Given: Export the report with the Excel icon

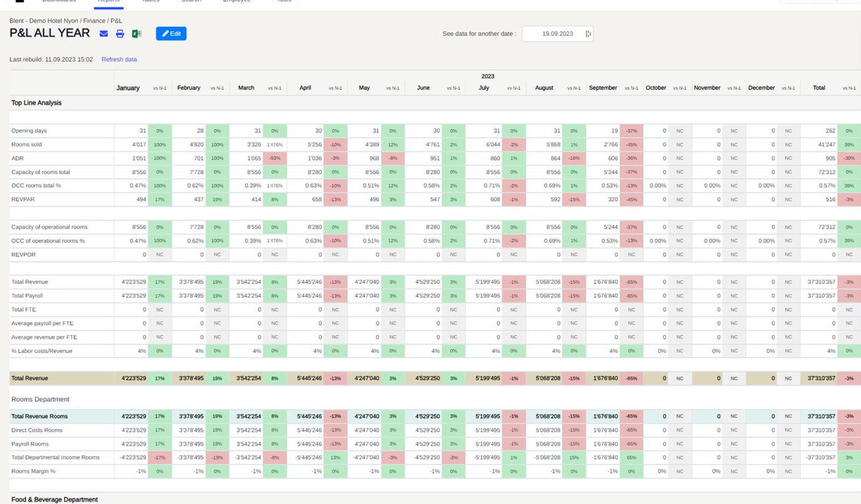Looking at the screenshot, I should tap(137, 34).
